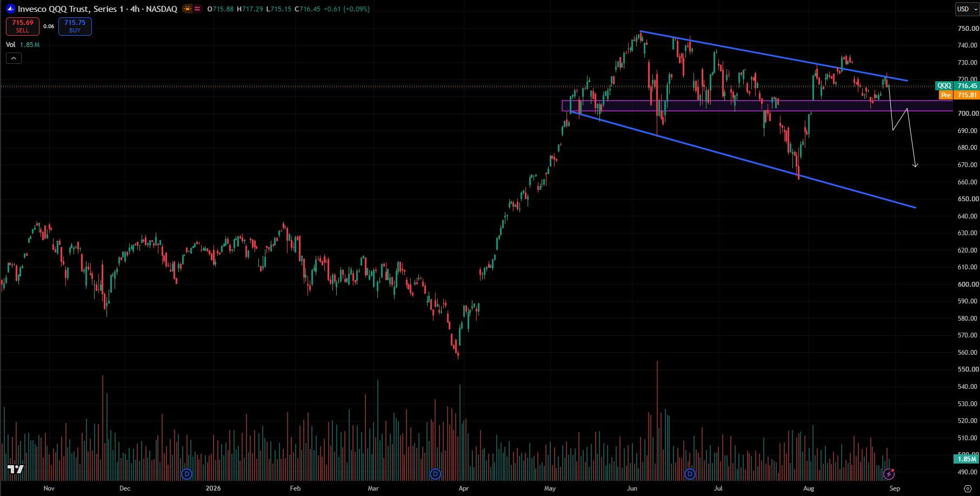The width and height of the screenshot is (980, 496).
Task: Click the orange pre-market session sun icon
Action: [187, 9]
